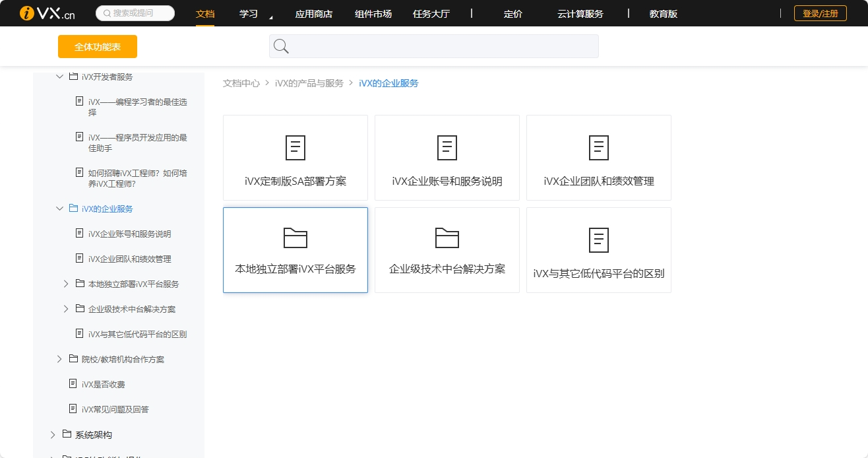Screen dimensions: 868x458
Task: Click the magnifier icon in main search bar
Action: [x=281, y=46]
